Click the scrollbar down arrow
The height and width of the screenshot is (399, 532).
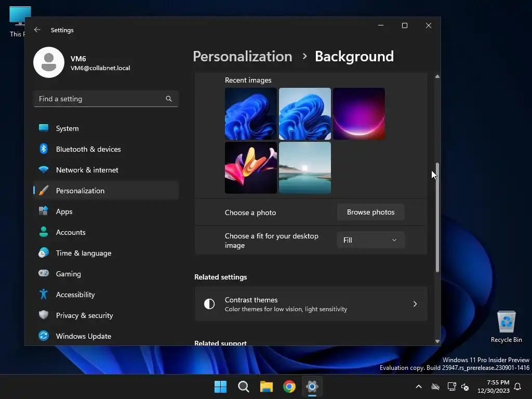point(437,341)
